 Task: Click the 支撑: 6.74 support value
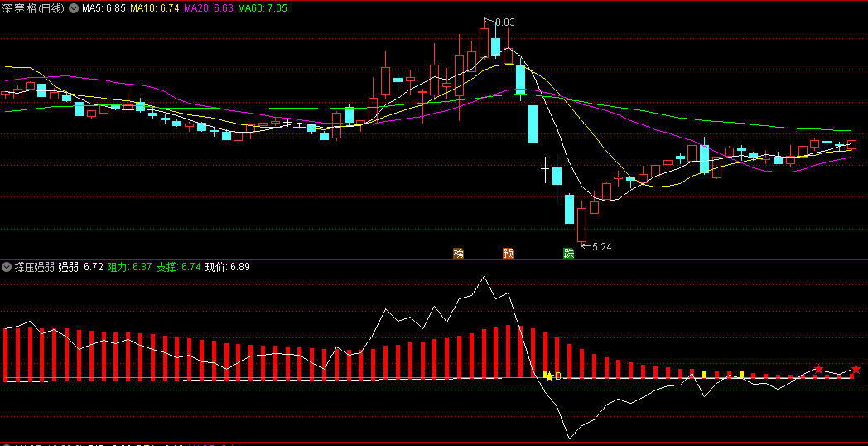(178, 267)
